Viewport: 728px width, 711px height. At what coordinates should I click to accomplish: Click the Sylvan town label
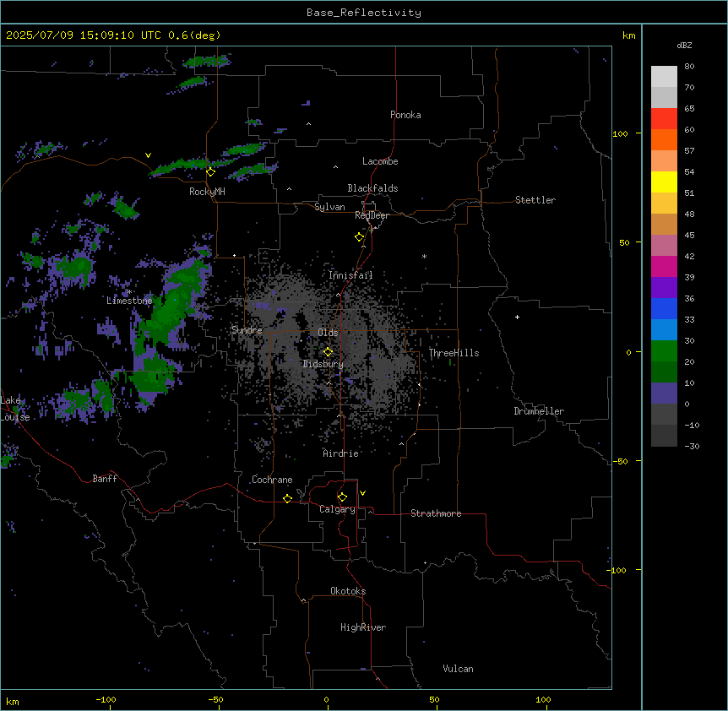(x=329, y=207)
